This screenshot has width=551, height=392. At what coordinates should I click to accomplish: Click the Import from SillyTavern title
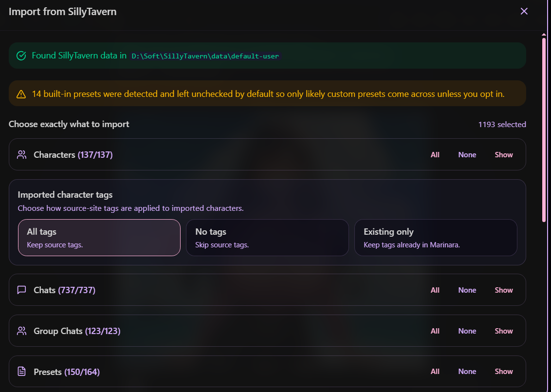pyautogui.click(x=63, y=12)
